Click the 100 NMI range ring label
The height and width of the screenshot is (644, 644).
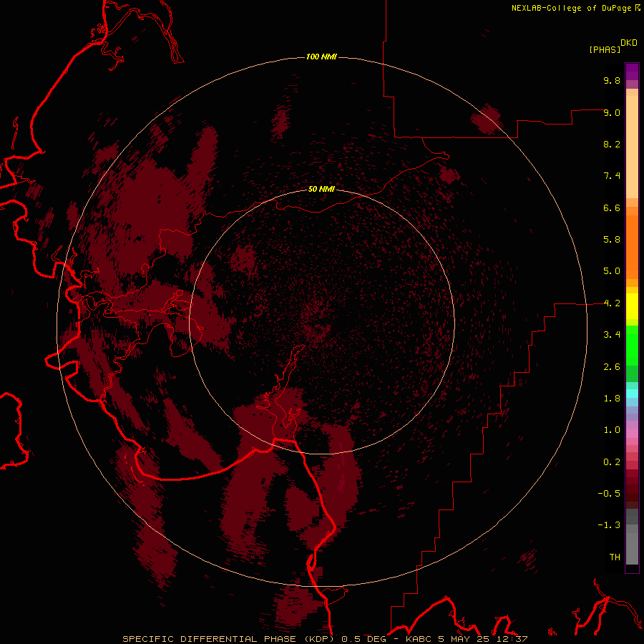coord(321,57)
